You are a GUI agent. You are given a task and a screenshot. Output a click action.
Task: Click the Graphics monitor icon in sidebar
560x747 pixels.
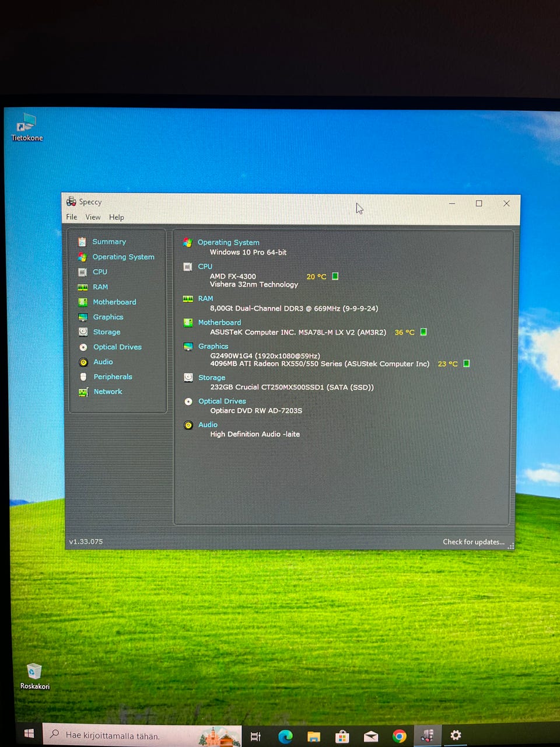[83, 317]
